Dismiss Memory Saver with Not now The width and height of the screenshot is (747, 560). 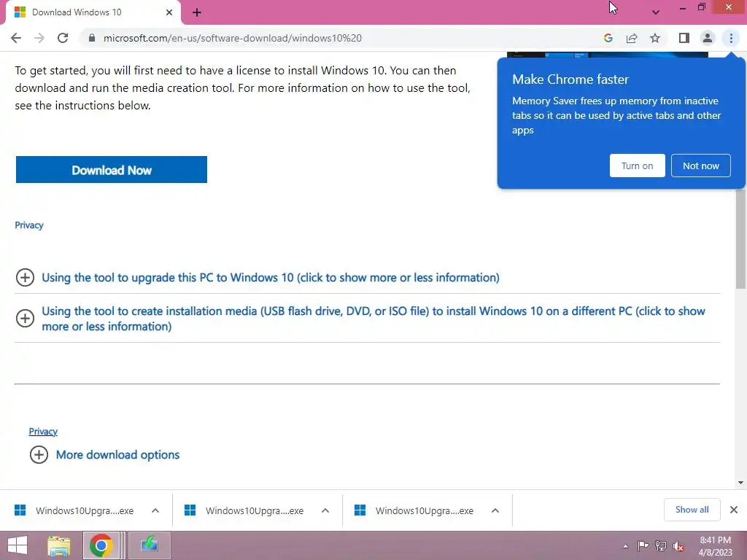[x=701, y=166]
